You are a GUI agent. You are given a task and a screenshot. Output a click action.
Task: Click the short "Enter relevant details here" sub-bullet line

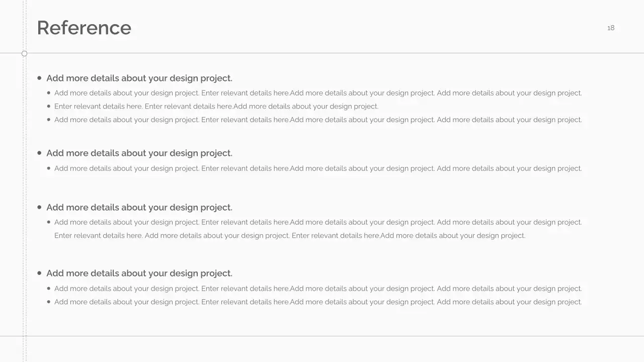pyautogui.click(x=216, y=107)
